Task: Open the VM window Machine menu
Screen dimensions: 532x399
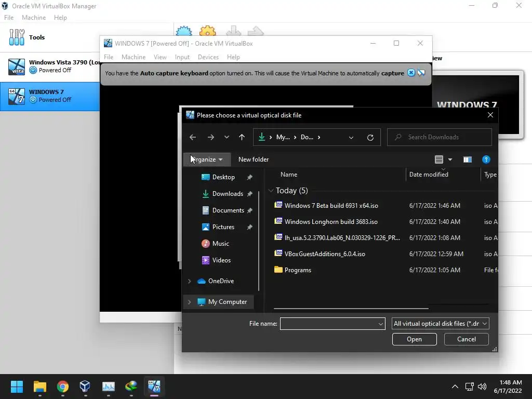Action: (134, 57)
